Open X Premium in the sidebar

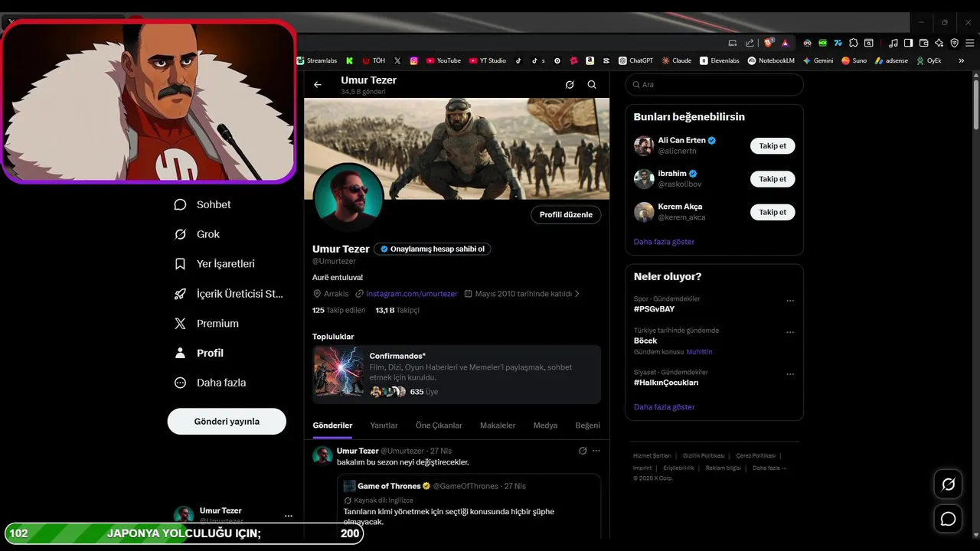point(207,323)
